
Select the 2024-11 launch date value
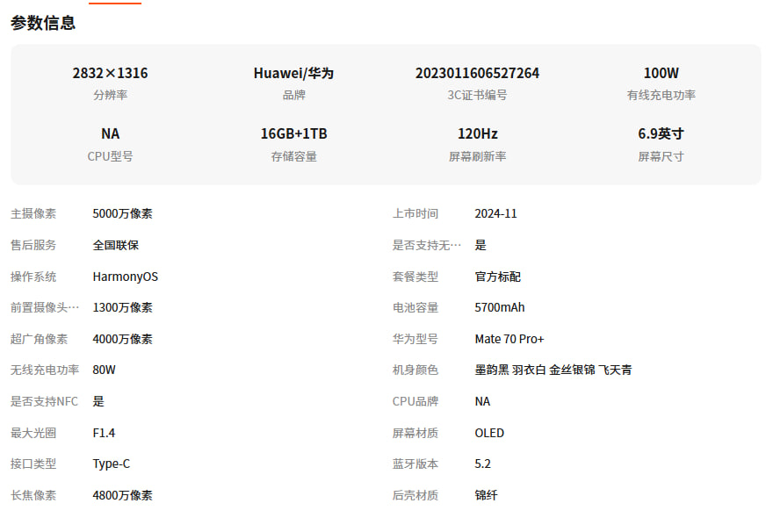pos(495,213)
